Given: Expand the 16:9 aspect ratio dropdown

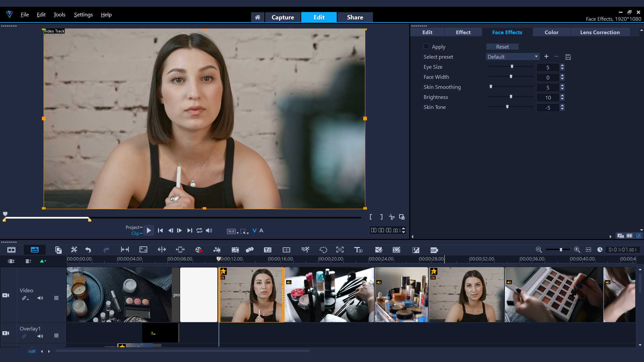Looking at the screenshot, I should pyautogui.click(x=233, y=231).
